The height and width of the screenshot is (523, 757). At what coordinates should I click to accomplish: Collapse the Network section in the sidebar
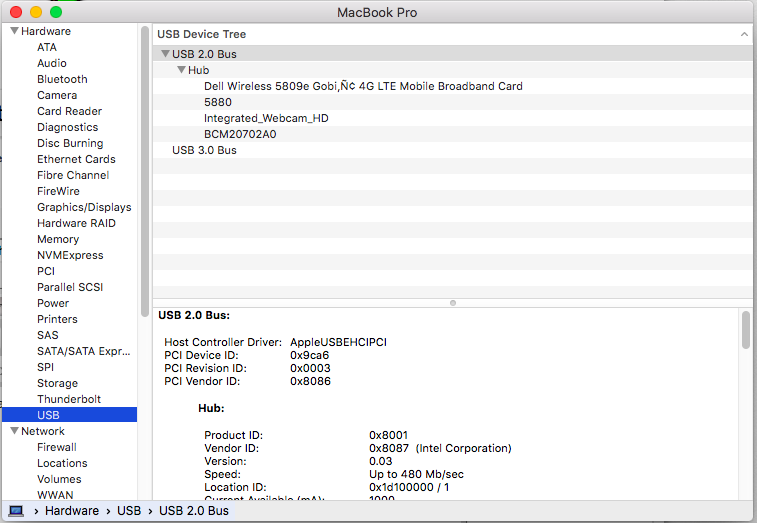tap(14, 431)
